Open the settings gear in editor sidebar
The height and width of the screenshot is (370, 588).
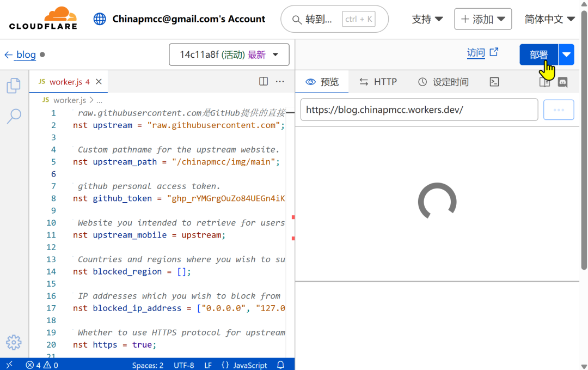point(14,342)
